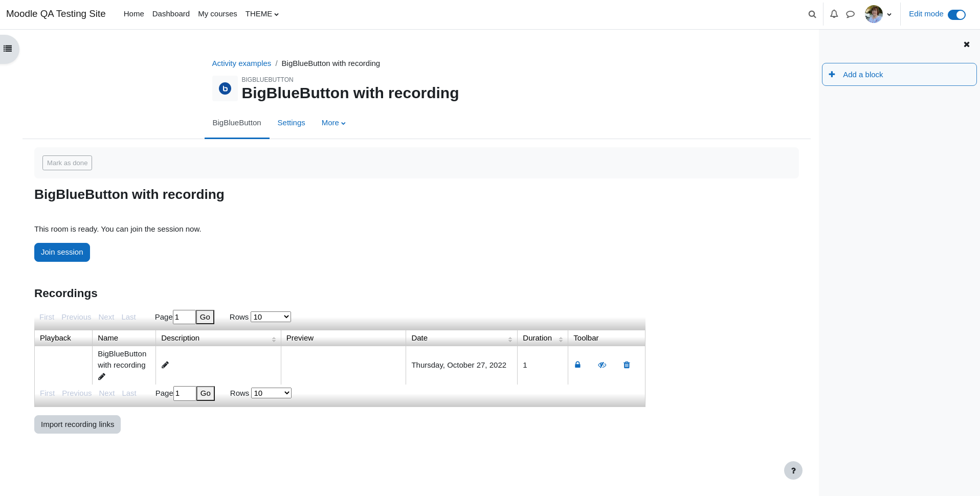
Task: Open course index drawer icon
Action: pyautogui.click(x=8, y=49)
